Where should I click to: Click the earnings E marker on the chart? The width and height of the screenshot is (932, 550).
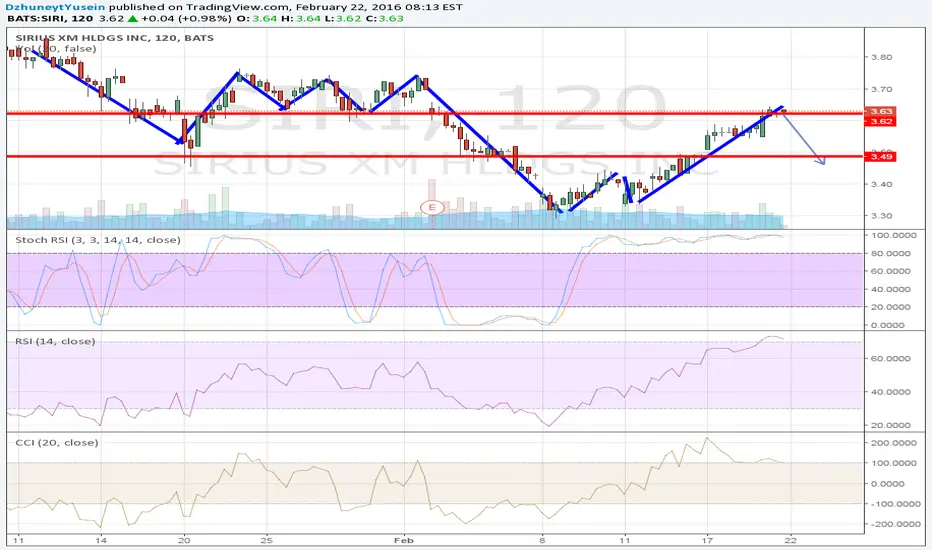[432, 208]
